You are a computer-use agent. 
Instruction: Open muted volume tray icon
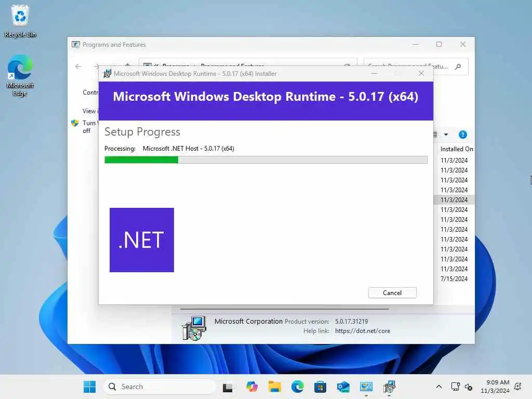[469, 387]
